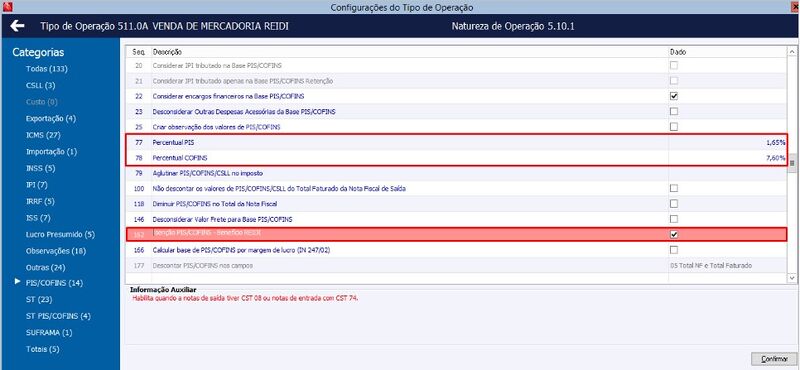Open the Importação (1) category

[52, 152]
